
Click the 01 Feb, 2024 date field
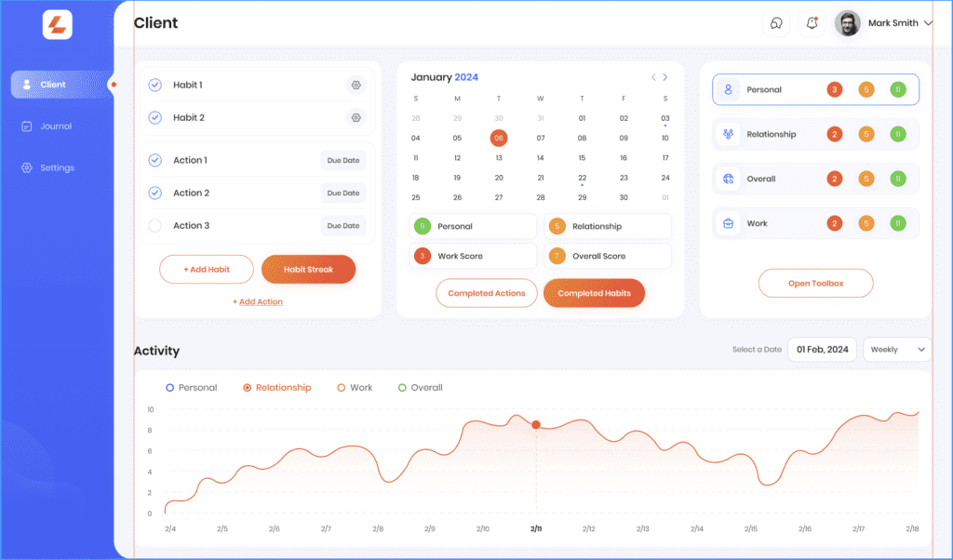point(822,349)
